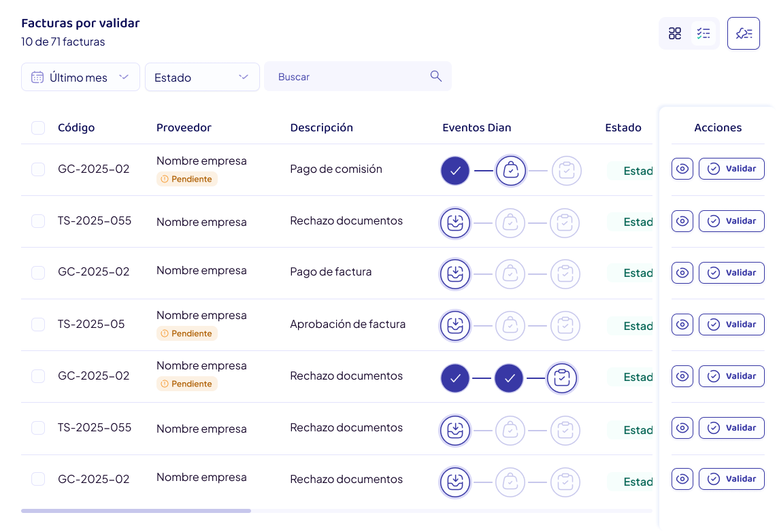Click the handshake list icon button
Image resolution: width=777 pixels, height=532 pixels.
[743, 33]
